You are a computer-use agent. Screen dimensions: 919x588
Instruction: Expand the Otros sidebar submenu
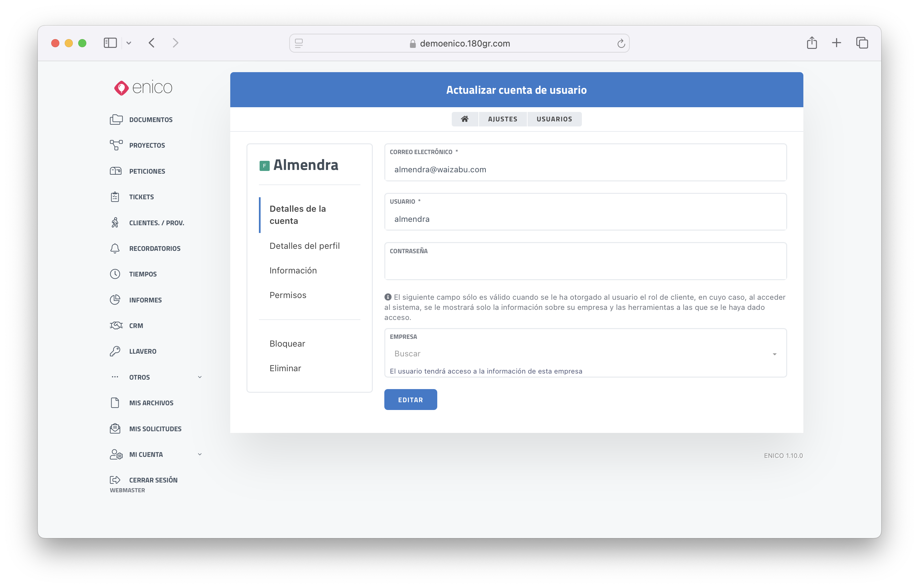coord(200,377)
